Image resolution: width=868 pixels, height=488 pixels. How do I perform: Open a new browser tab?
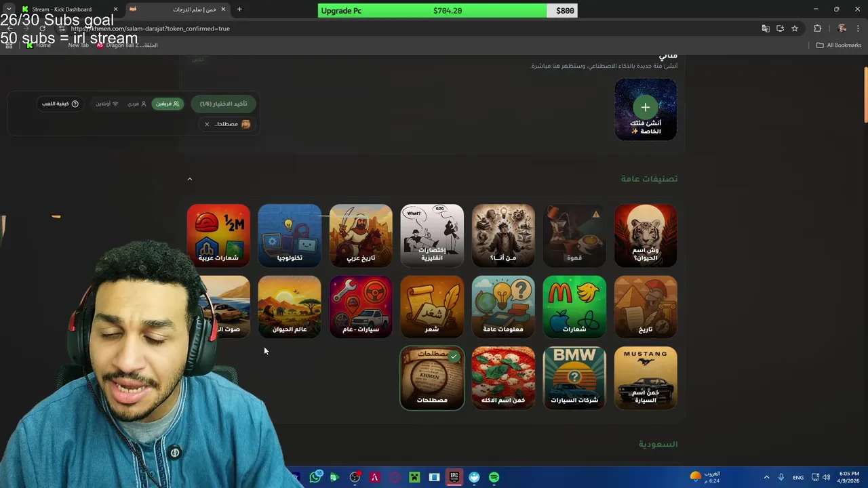239,9
